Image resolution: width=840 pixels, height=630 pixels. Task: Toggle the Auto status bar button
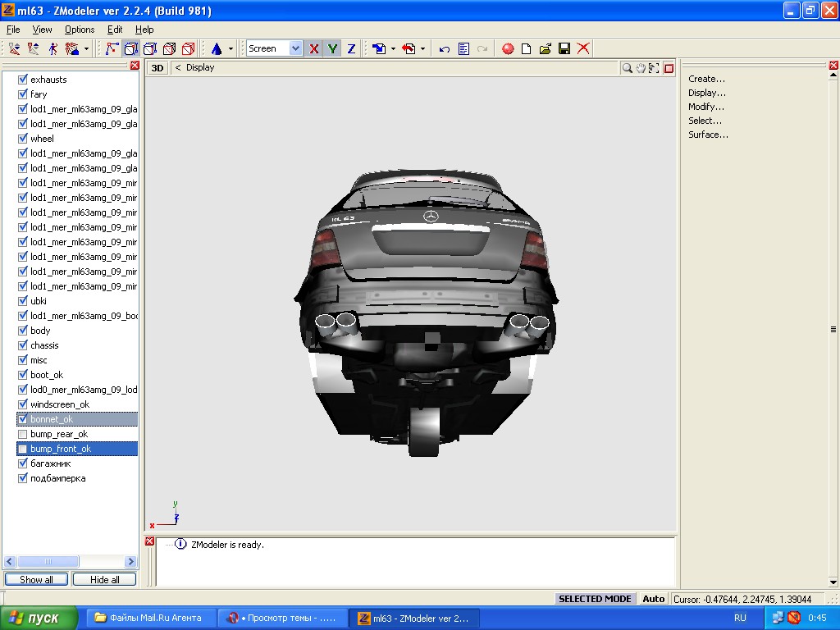point(654,599)
